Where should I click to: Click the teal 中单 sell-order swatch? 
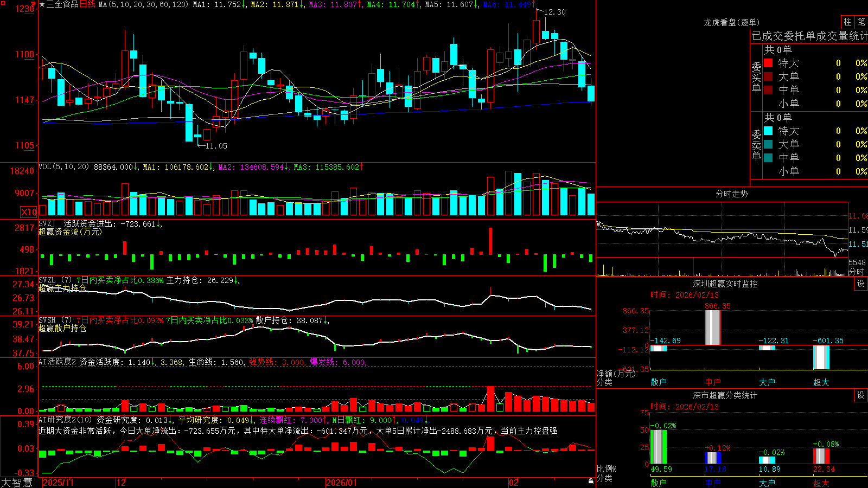[x=768, y=158]
